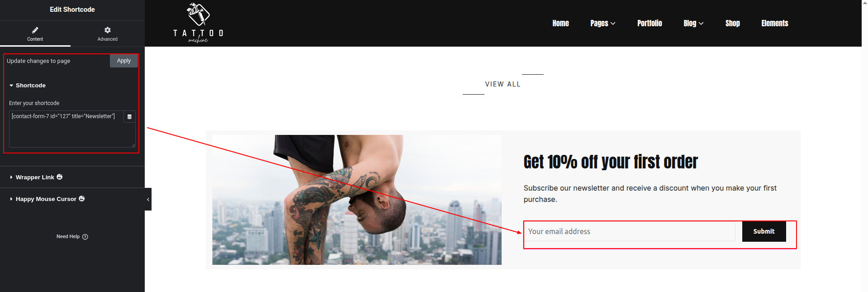Focus the Your email address field

point(630,231)
